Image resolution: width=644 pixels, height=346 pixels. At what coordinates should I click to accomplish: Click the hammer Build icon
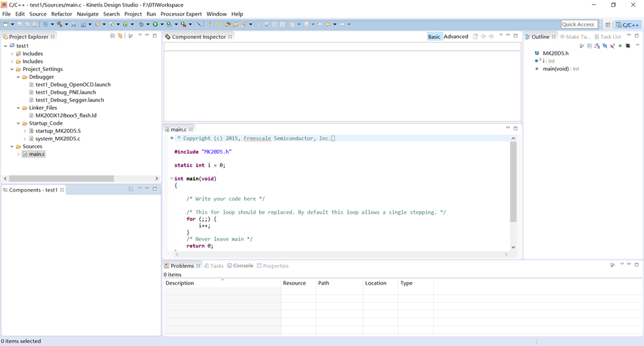click(x=59, y=25)
